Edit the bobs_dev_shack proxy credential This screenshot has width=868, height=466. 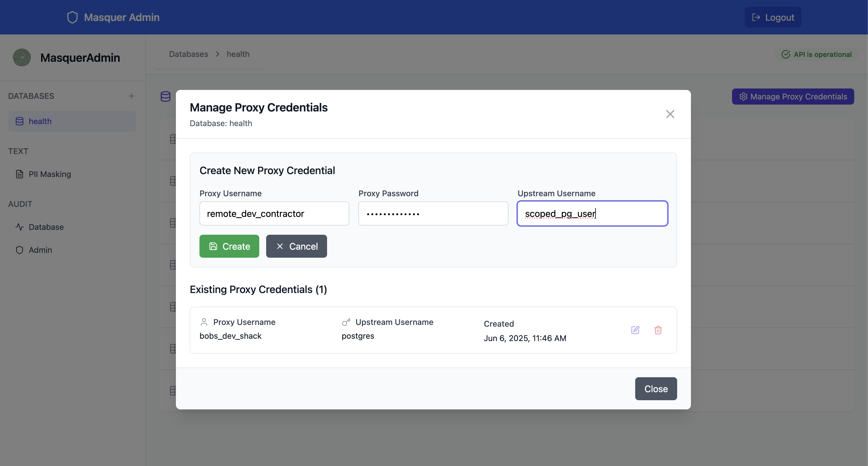point(635,330)
